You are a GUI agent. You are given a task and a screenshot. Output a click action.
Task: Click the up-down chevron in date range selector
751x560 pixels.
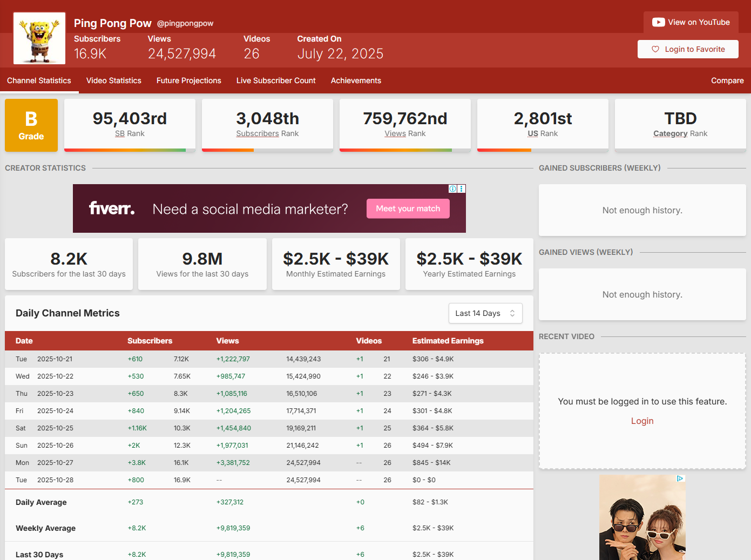512,313
